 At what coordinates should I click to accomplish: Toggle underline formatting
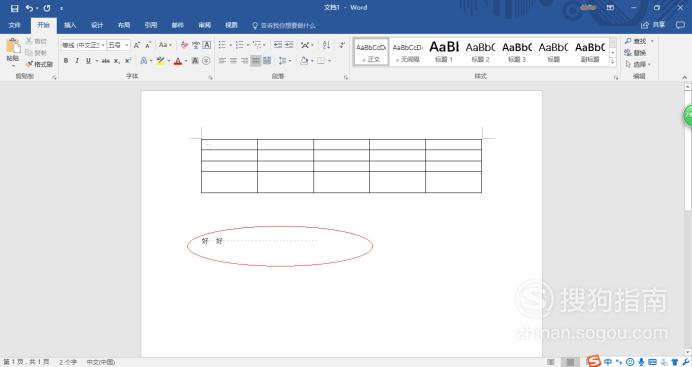coord(88,61)
